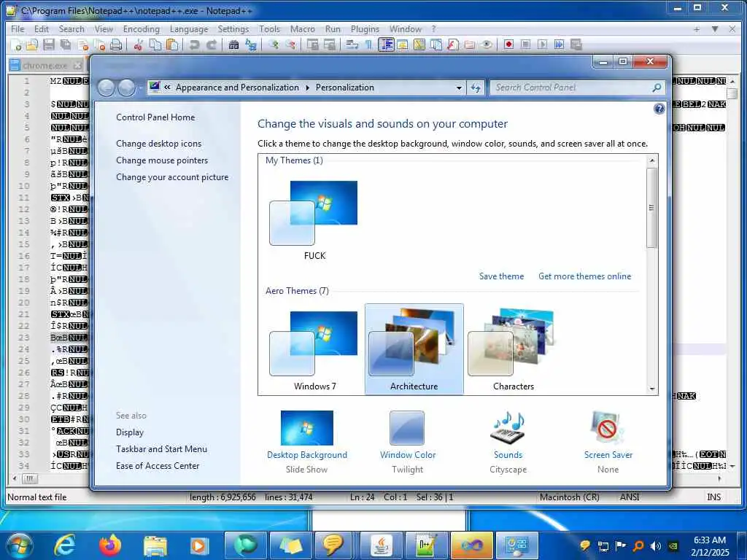This screenshot has width=747, height=560.
Task: Open Change desktop icons link
Action: 158,144
